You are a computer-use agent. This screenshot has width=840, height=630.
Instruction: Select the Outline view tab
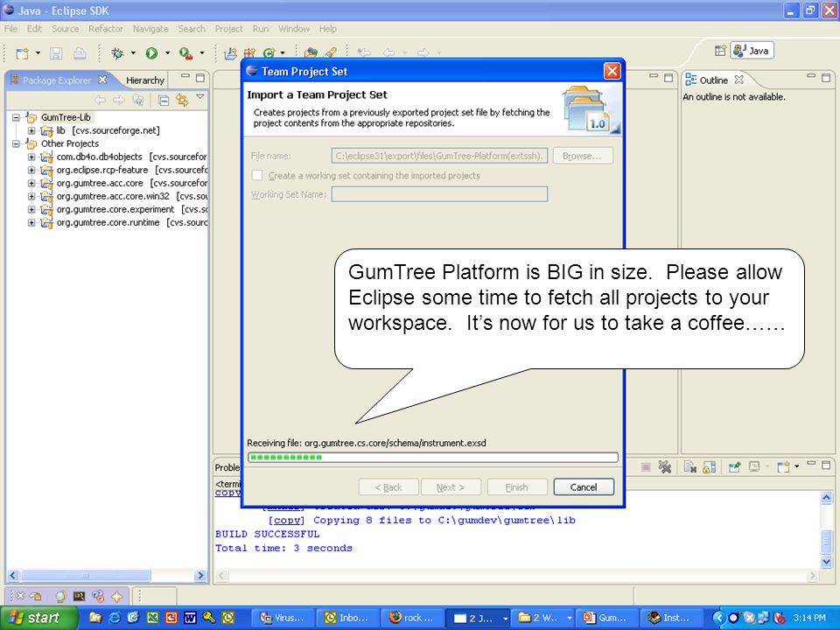(713, 80)
